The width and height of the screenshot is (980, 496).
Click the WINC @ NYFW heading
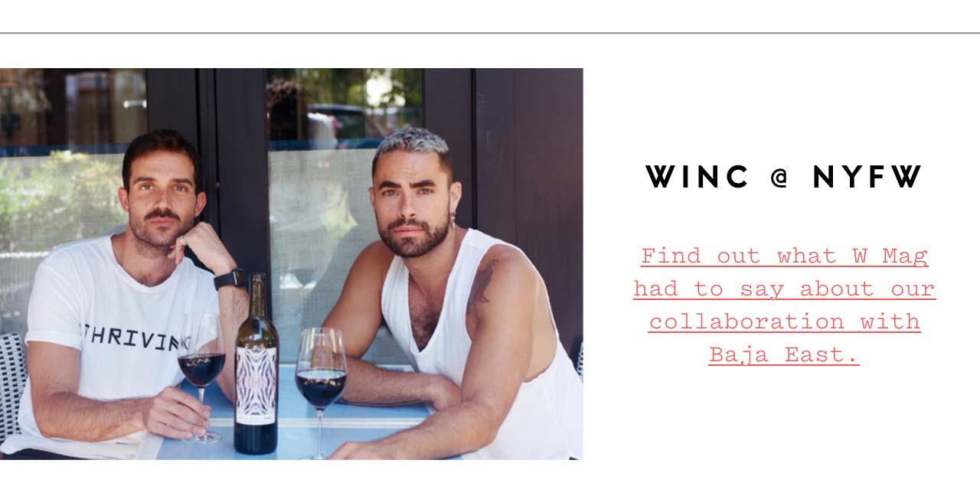pos(784,178)
